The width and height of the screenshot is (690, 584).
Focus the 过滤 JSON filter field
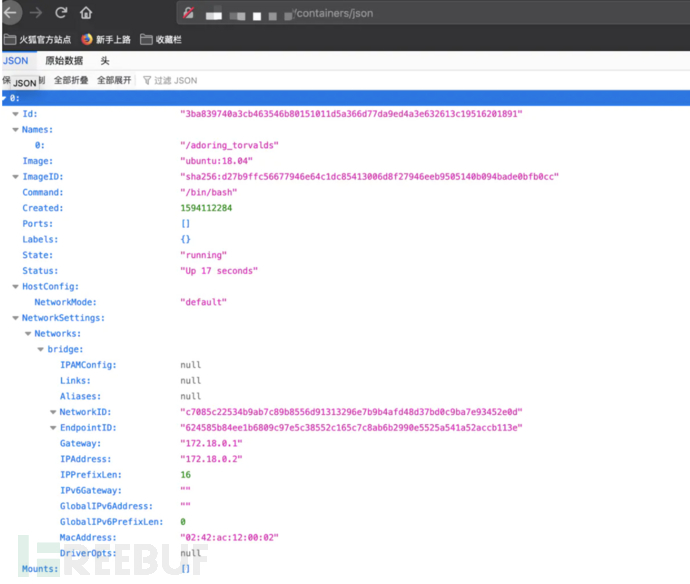point(175,81)
